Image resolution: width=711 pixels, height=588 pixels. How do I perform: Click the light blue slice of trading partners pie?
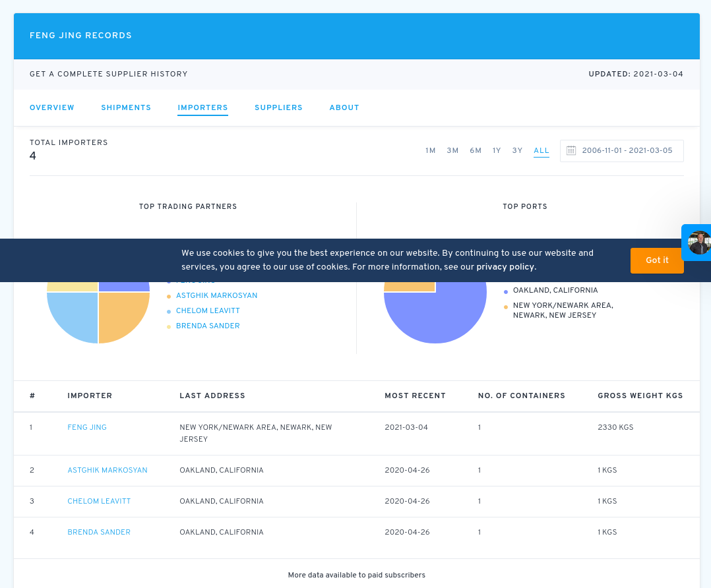click(x=77, y=314)
